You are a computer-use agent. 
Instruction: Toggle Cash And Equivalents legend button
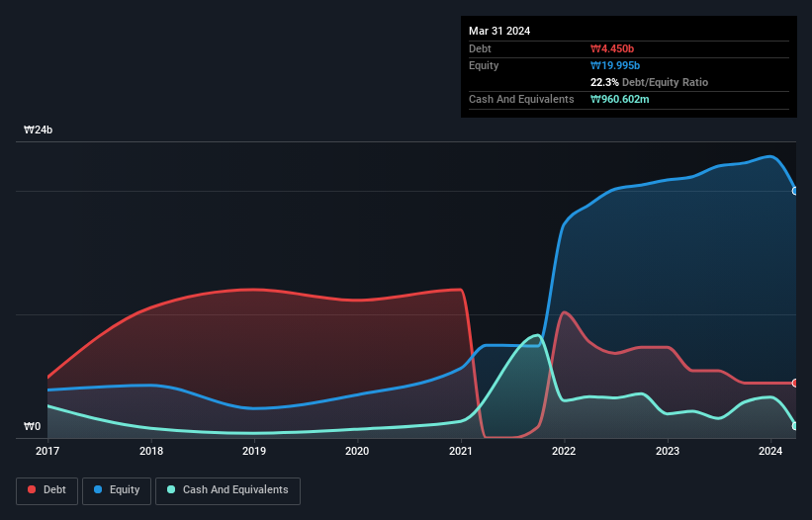pos(227,490)
